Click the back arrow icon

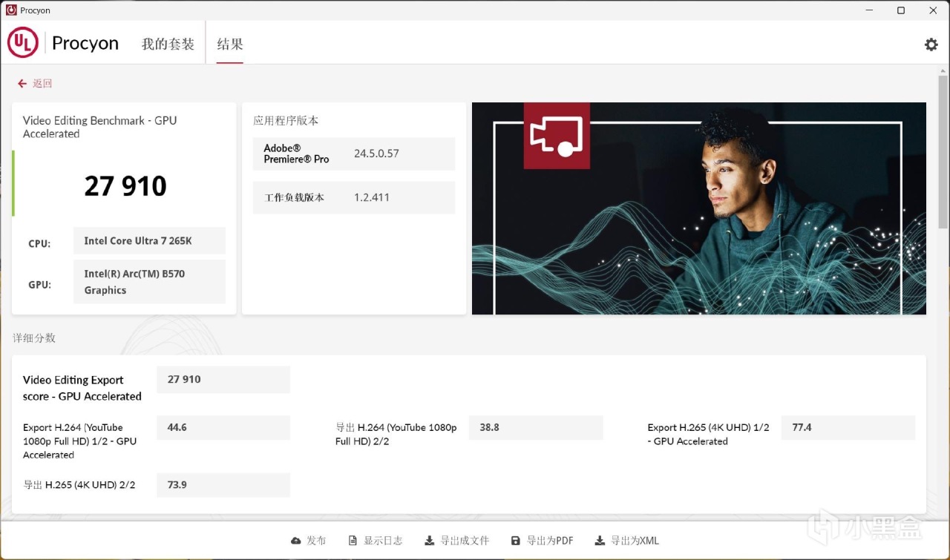[x=22, y=84]
